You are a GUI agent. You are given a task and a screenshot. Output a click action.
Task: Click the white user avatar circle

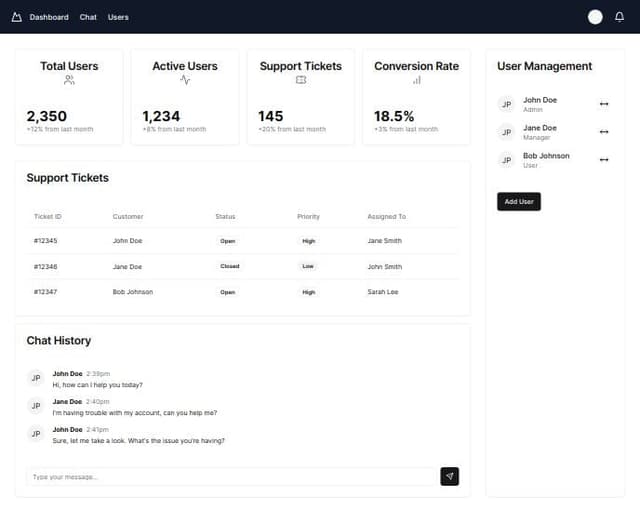595,17
